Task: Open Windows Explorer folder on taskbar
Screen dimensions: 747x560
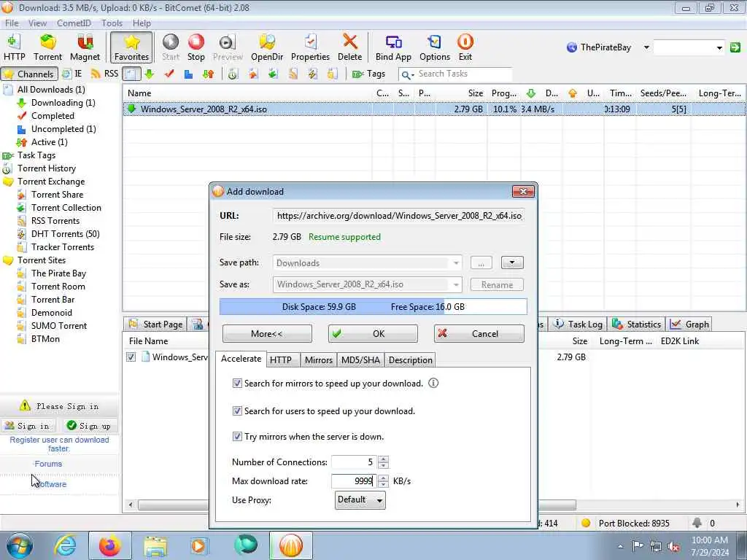Action: 155,545
